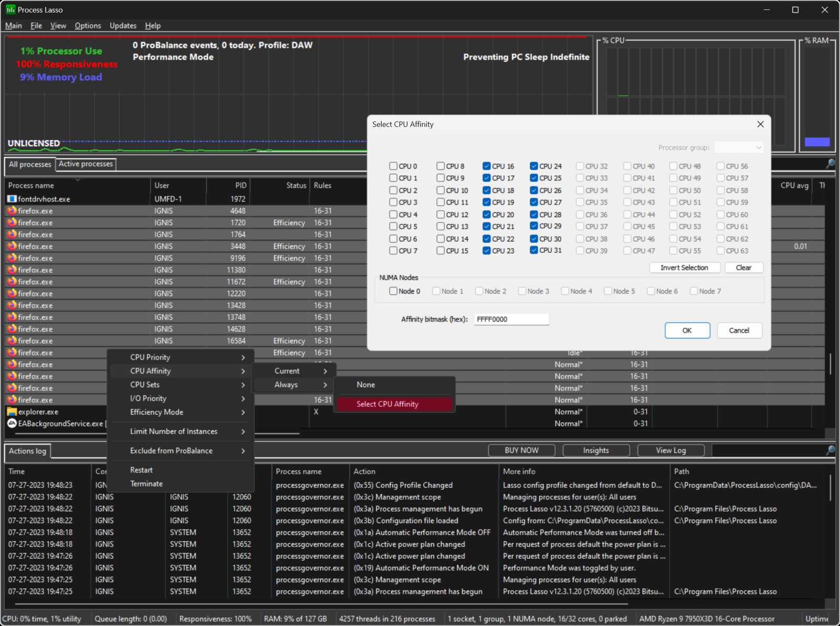The width and height of the screenshot is (840, 626).
Task: Click the search magnifier icon in Actions log bar
Action: (830, 450)
